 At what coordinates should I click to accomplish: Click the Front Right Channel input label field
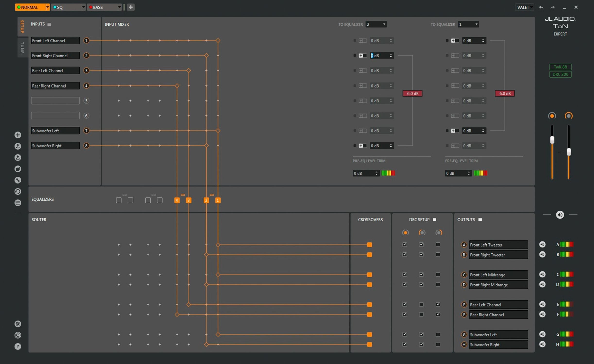(x=55, y=56)
